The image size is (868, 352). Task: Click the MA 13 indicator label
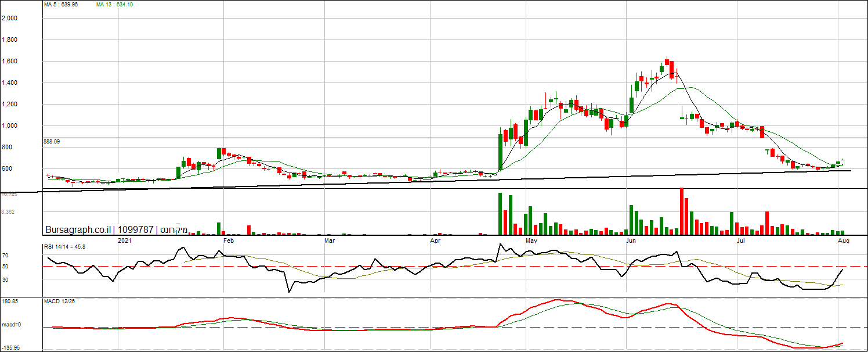coord(114,5)
